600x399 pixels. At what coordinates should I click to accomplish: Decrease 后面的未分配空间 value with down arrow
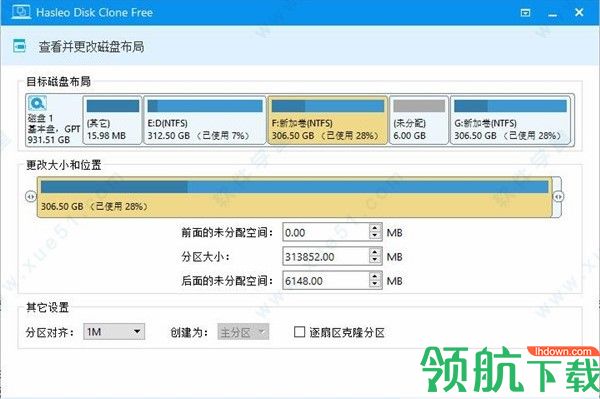pos(375,285)
